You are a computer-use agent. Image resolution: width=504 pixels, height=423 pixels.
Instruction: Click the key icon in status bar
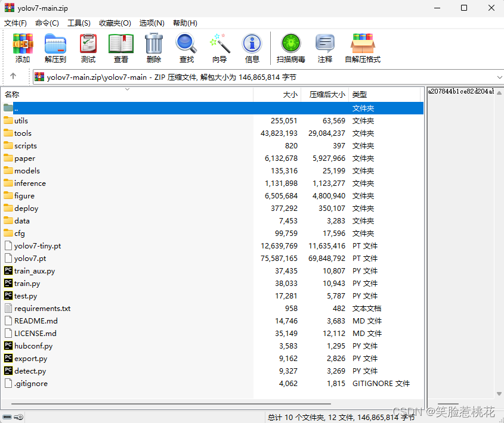(18, 417)
